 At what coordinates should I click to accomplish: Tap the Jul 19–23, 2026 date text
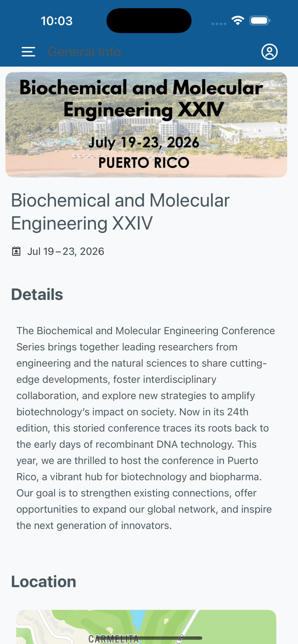pyautogui.click(x=66, y=251)
